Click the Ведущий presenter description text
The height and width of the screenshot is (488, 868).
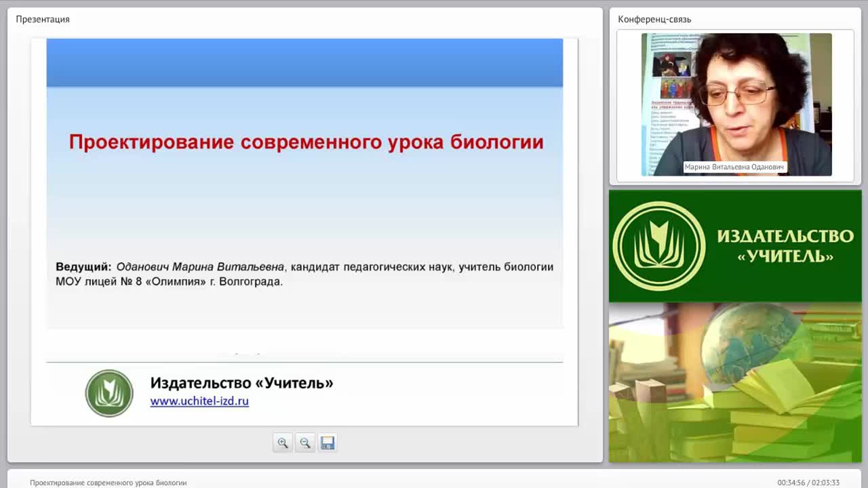pyautogui.click(x=304, y=274)
